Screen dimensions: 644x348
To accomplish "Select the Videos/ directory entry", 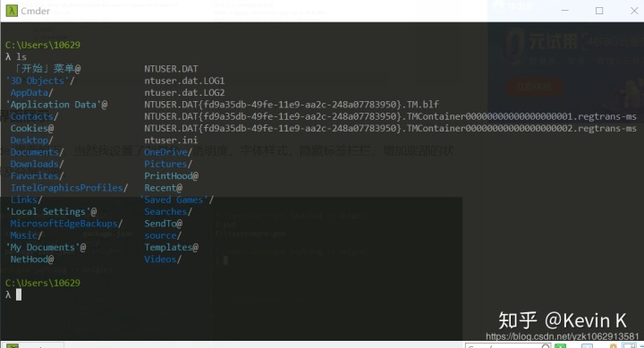I will (163, 259).
